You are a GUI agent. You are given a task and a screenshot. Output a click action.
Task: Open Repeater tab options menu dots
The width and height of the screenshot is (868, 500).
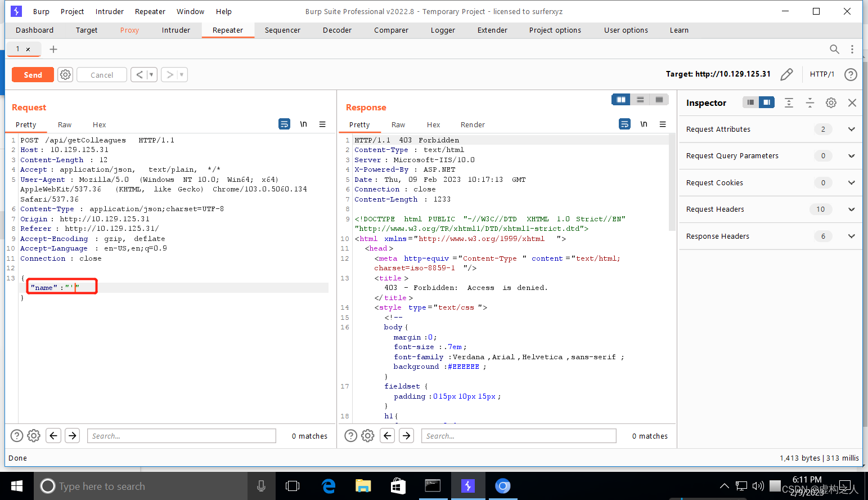pyautogui.click(x=852, y=50)
